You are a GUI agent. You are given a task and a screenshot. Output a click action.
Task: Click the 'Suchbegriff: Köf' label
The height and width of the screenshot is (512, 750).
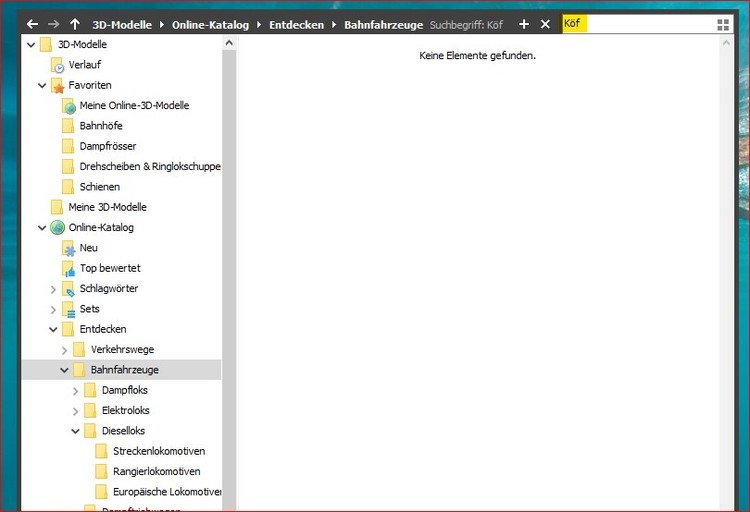pos(466,25)
